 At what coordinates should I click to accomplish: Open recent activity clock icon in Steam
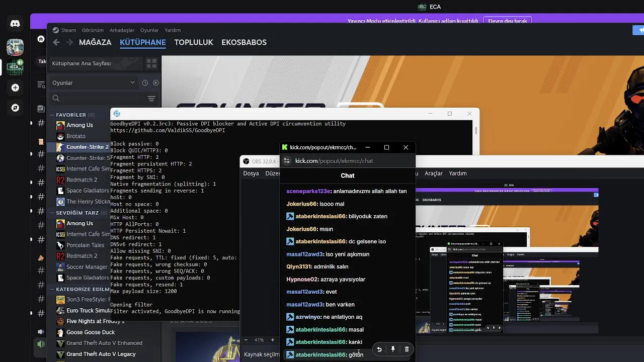tap(145, 83)
